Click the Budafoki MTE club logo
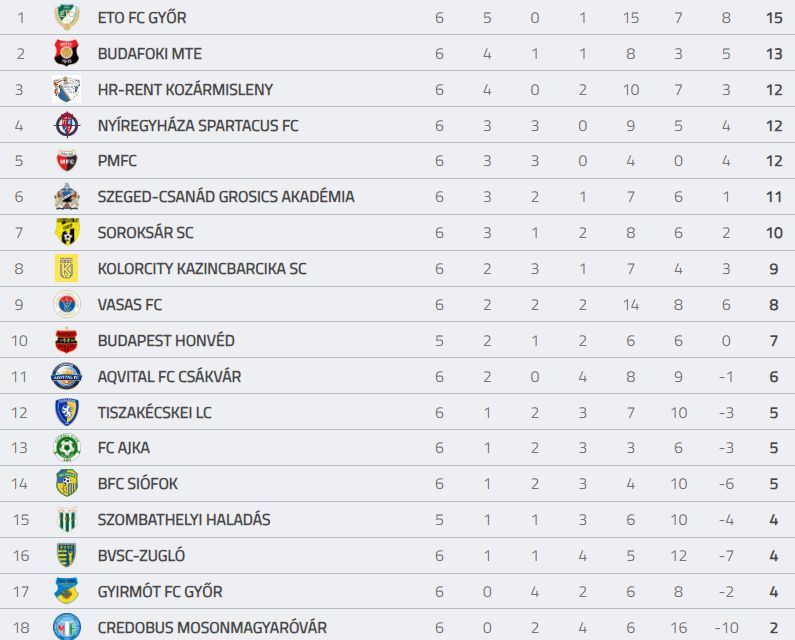Viewport: 795px width, 640px height. [66, 53]
